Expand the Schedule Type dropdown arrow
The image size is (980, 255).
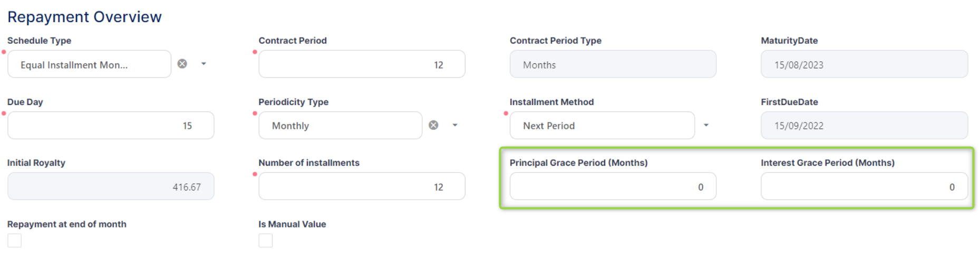[203, 64]
